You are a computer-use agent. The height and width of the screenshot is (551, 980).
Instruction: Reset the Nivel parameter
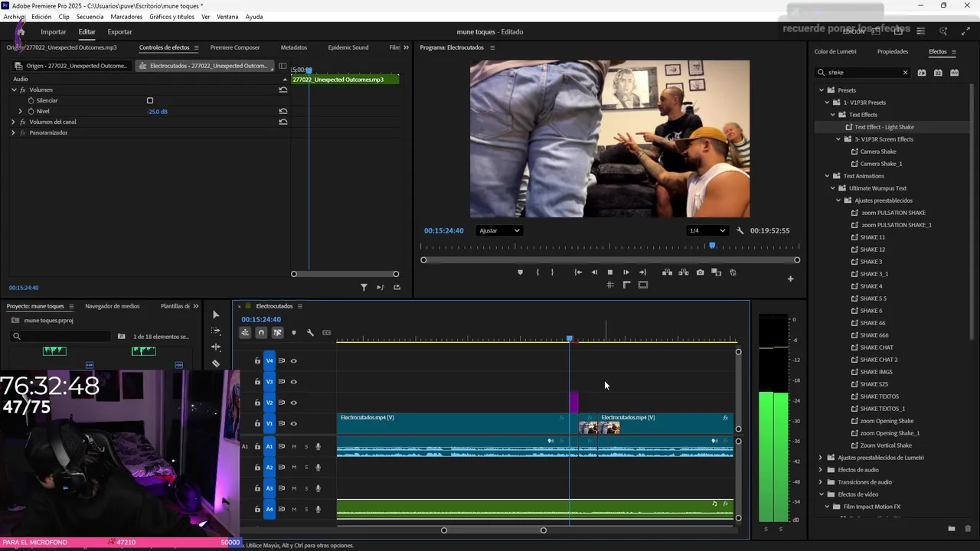(x=283, y=112)
